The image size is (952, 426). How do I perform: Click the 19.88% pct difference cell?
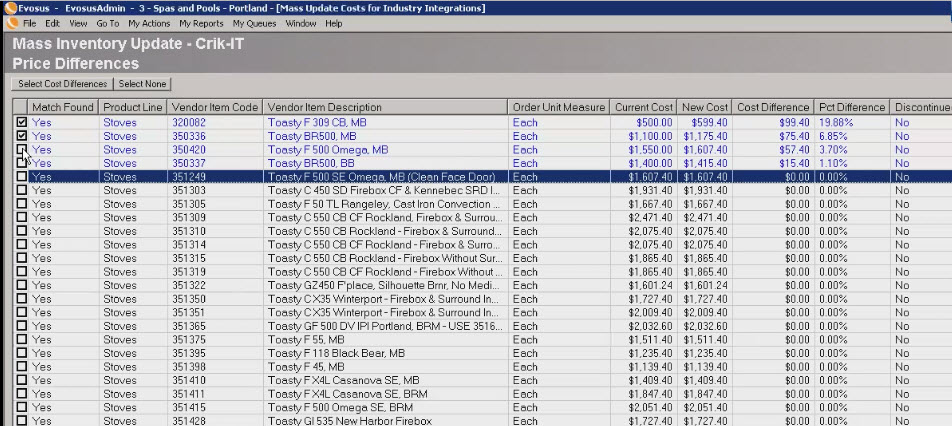pos(836,123)
